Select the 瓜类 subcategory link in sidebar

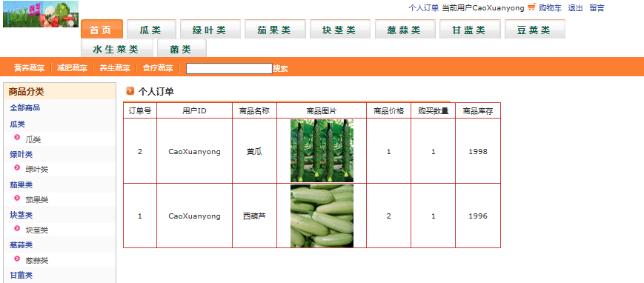[33, 140]
